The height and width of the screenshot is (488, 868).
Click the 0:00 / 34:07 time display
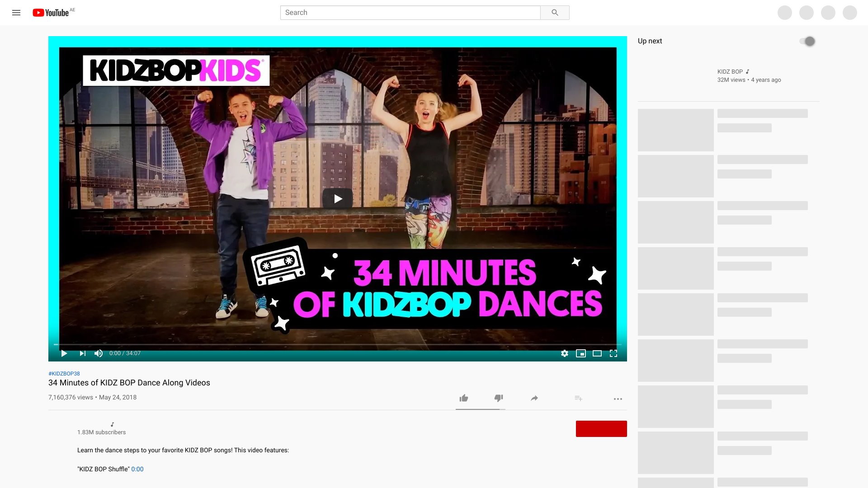(x=125, y=353)
